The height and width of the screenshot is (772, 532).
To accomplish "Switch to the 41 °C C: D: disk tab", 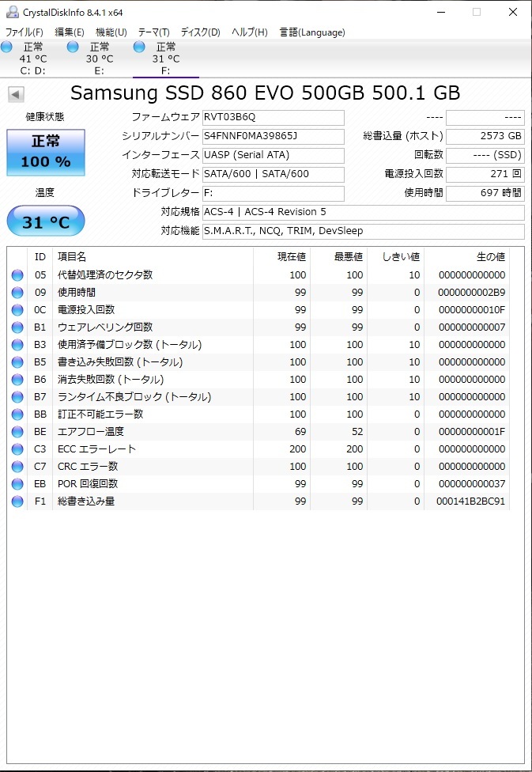I will [33, 59].
